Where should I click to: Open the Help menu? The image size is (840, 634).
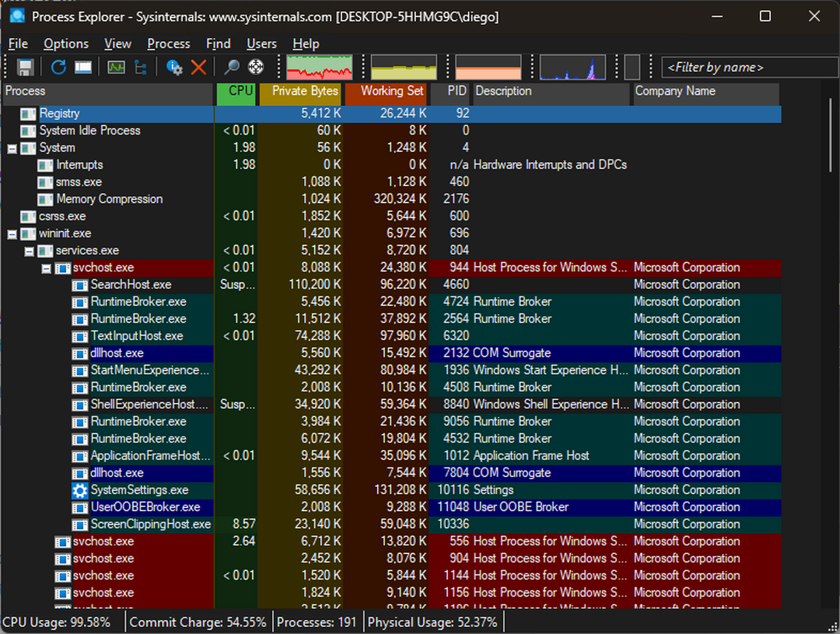pos(306,44)
